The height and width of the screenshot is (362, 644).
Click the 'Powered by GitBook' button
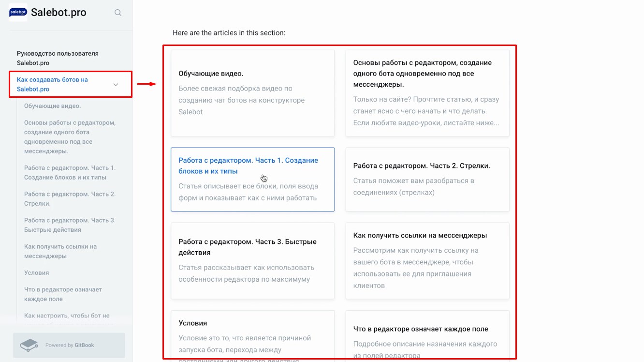[x=69, y=345]
